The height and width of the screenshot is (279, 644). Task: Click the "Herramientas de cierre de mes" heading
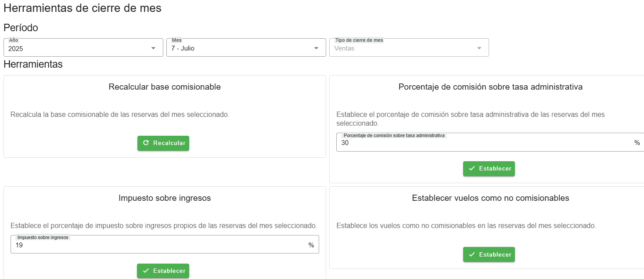point(83,8)
